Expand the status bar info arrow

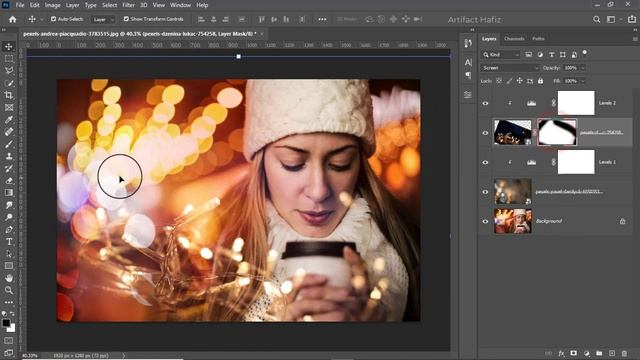(x=124, y=356)
